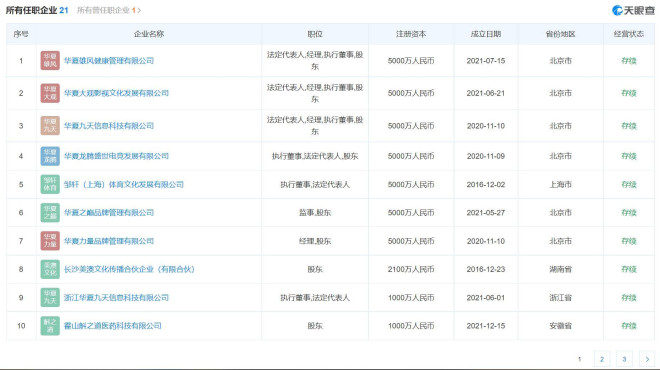Jump to page 3 of results
The image size is (660, 370).
[624, 359]
